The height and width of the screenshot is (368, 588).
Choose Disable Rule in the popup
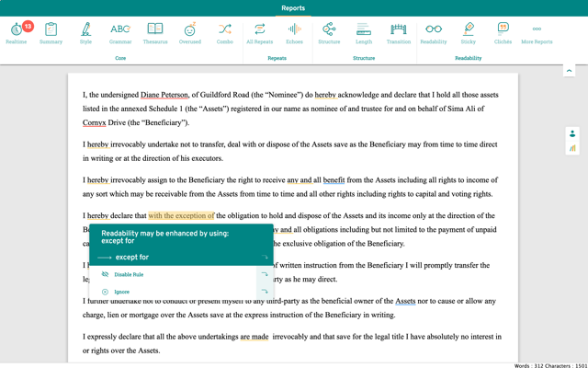click(x=129, y=274)
